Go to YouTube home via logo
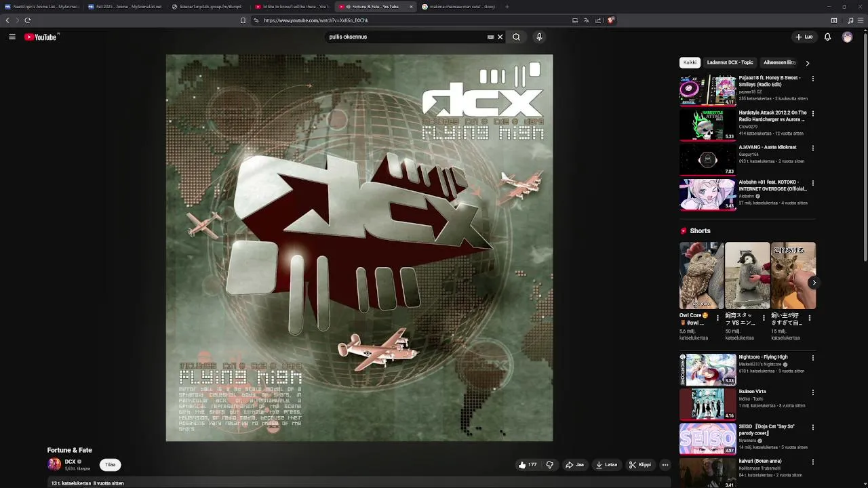This screenshot has height=488, width=868. (x=41, y=37)
